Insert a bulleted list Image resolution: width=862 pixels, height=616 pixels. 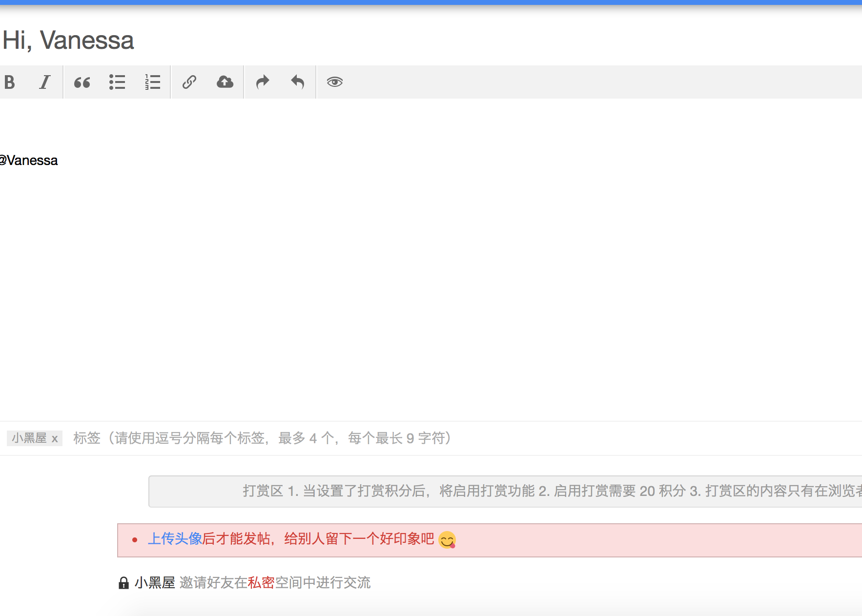coord(117,82)
